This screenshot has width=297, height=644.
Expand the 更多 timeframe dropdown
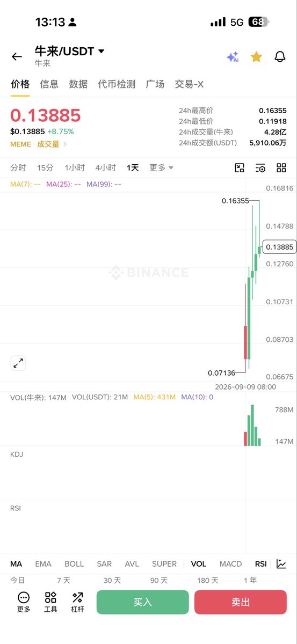(x=162, y=168)
